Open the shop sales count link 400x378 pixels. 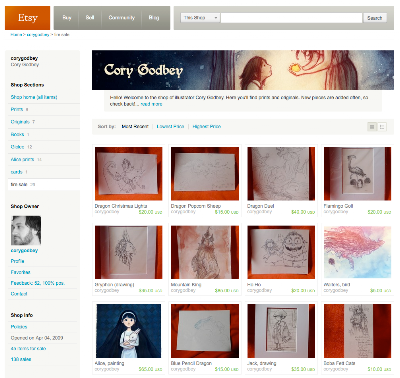click(x=21, y=359)
